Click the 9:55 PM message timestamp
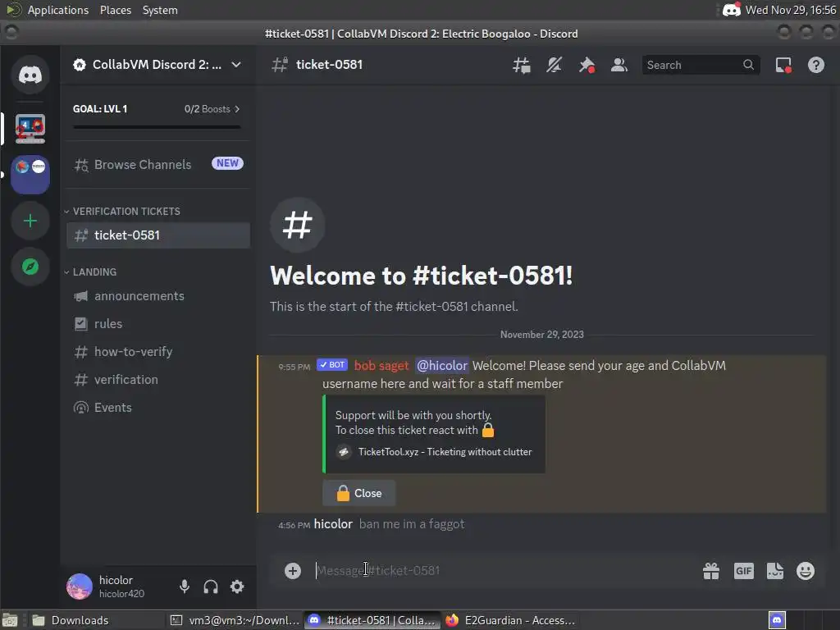840x630 pixels. click(294, 367)
